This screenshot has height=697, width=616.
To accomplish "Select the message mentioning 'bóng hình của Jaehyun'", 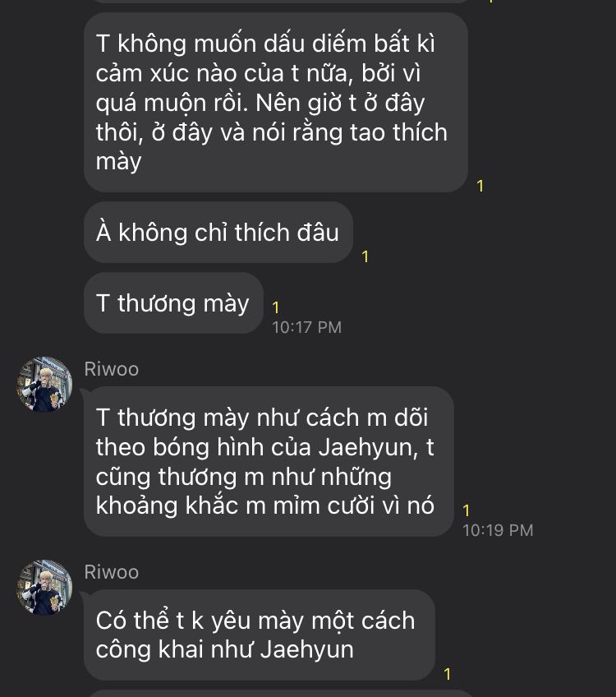I will coord(269,461).
